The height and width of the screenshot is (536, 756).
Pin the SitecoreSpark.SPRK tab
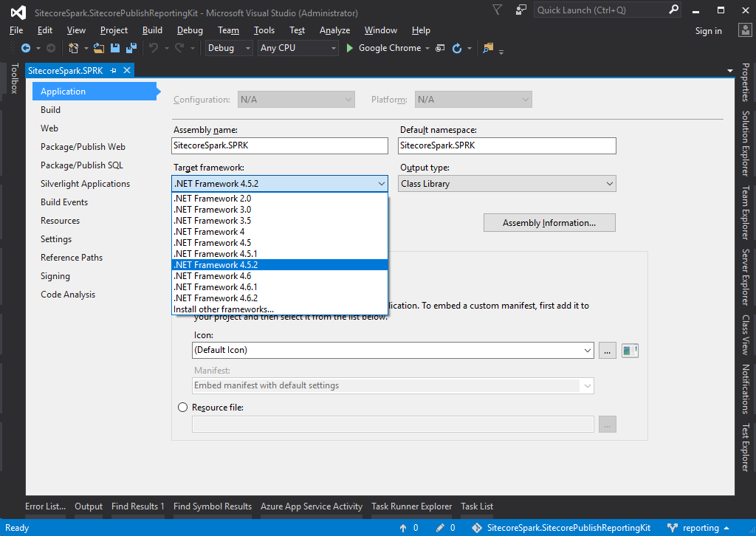point(113,71)
